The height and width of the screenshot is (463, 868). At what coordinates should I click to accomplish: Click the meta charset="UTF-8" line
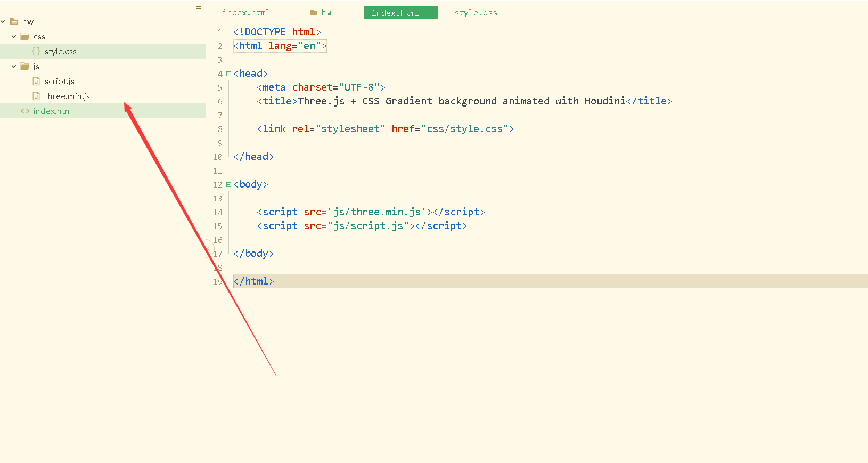coord(321,87)
